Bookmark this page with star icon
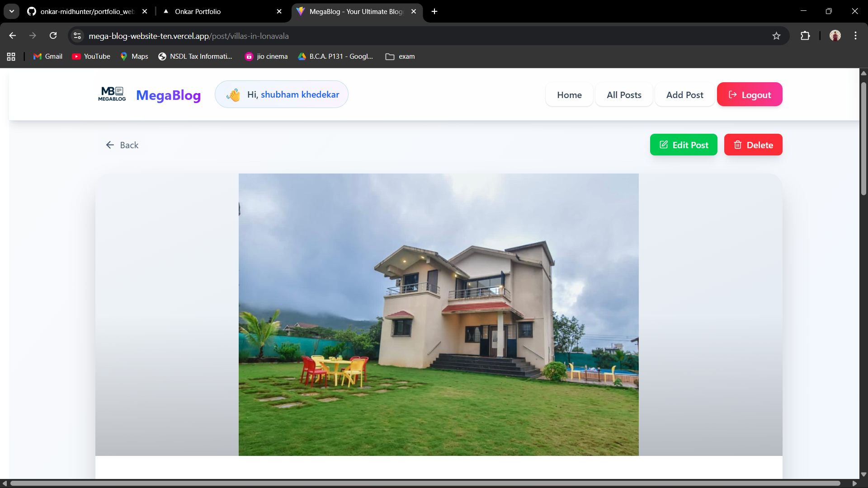The image size is (868, 488). pos(776,36)
